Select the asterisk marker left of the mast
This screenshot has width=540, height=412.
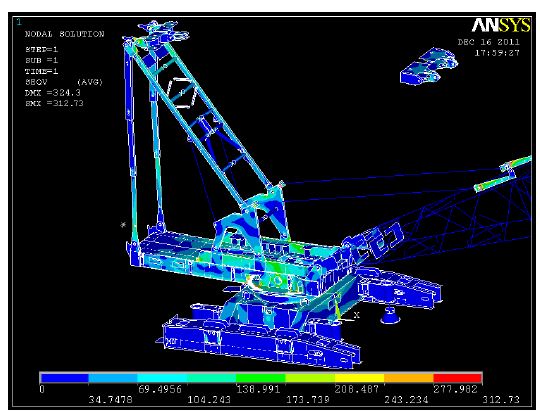tap(123, 225)
